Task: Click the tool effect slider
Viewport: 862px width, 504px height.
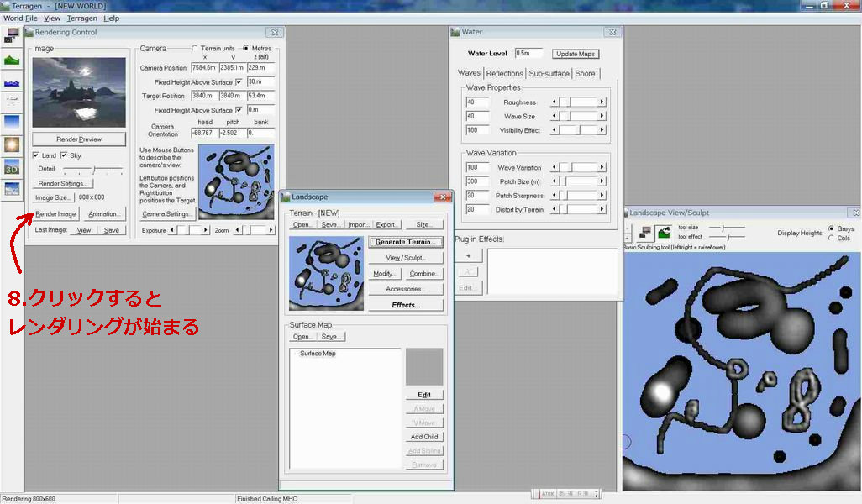Action: coord(726,237)
